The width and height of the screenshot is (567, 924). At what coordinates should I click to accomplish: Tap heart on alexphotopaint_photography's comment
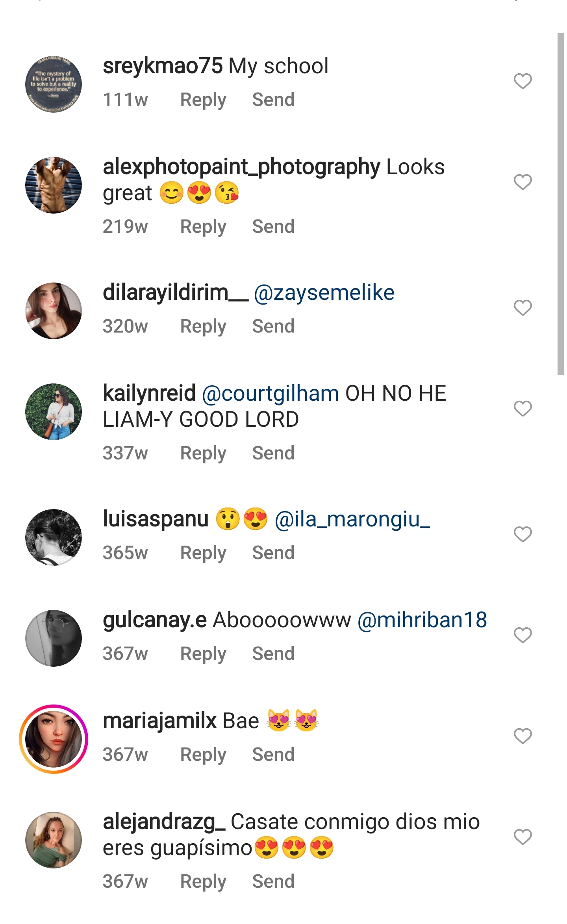(523, 182)
